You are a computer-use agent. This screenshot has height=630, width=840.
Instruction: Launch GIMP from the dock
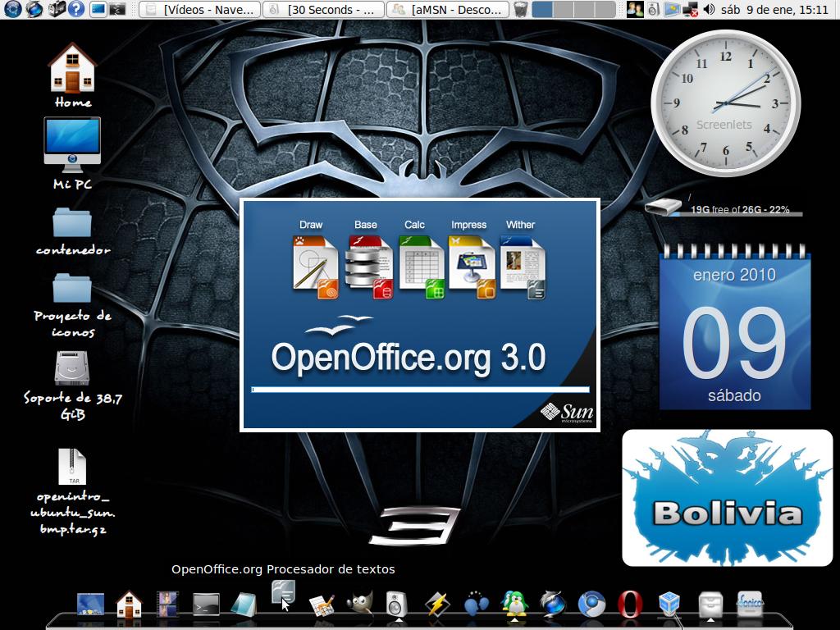359,605
